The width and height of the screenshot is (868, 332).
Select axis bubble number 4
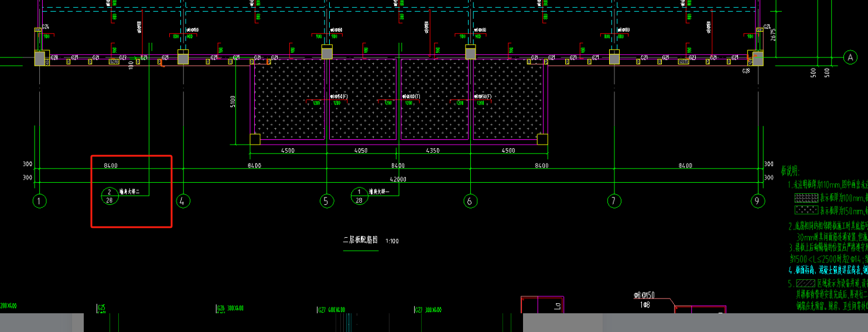tap(183, 201)
